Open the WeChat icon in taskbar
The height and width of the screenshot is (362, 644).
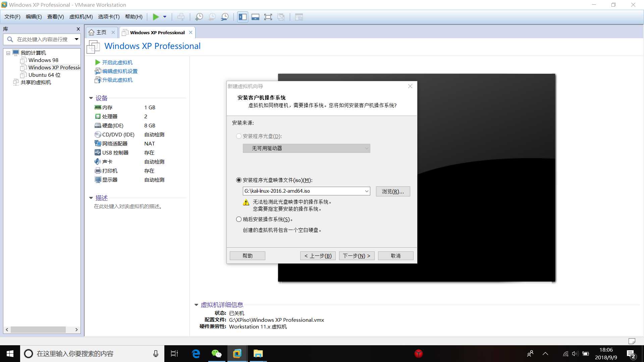click(x=216, y=354)
